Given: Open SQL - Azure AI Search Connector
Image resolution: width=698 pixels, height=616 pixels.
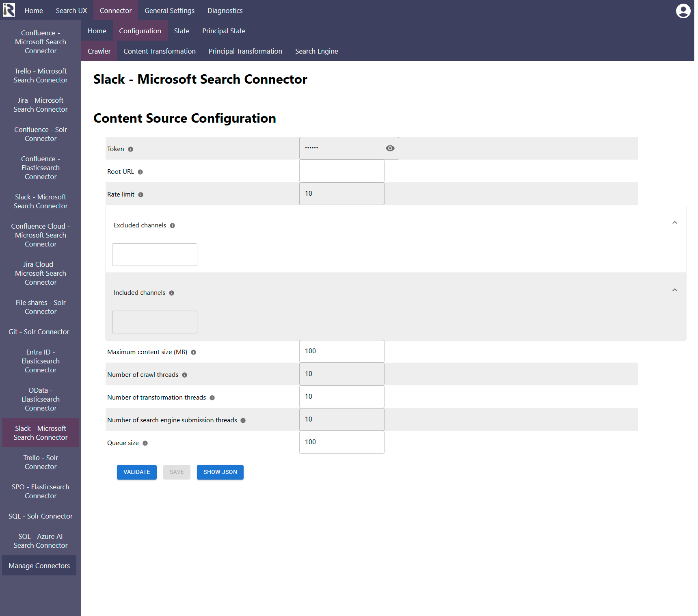Looking at the screenshot, I should pos(41,541).
